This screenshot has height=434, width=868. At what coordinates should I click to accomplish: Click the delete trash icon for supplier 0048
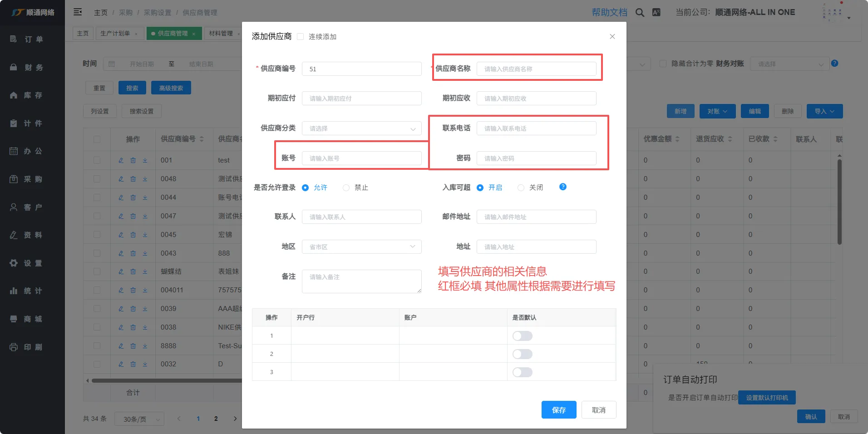[133, 179]
